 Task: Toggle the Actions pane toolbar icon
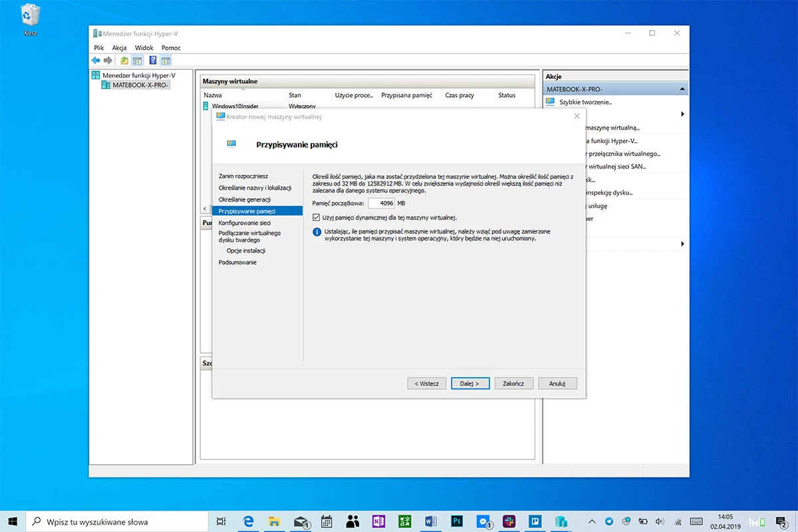click(x=166, y=61)
